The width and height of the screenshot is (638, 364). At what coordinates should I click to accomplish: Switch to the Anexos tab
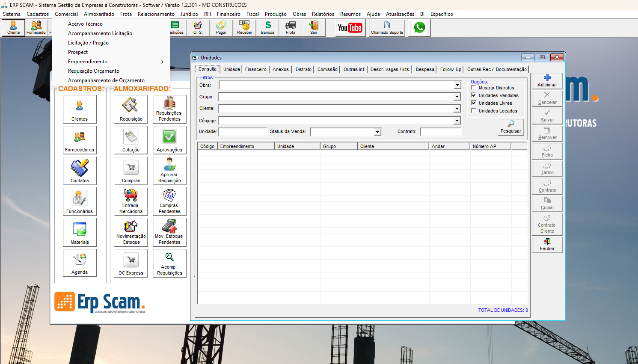(281, 69)
